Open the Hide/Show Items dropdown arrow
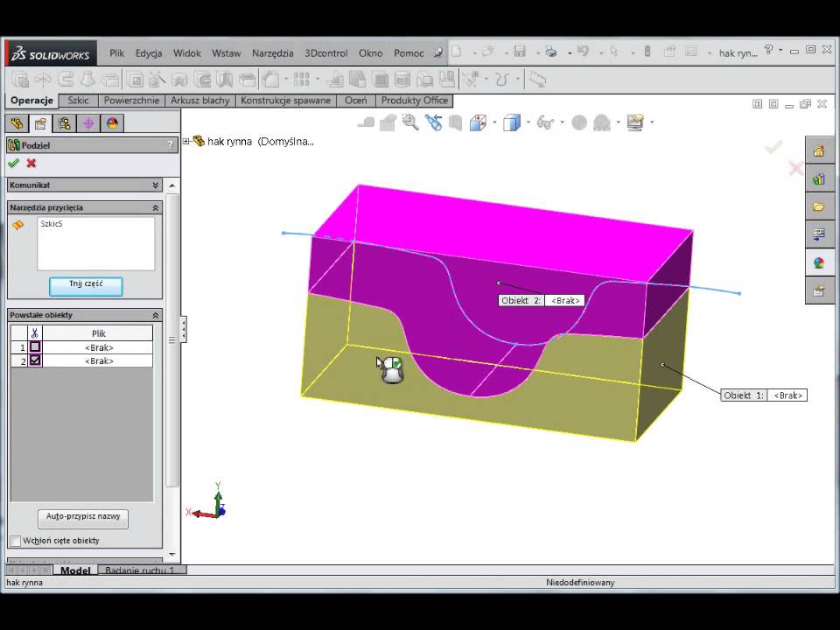This screenshot has height=630, width=840. pyautogui.click(x=562, y=122)
